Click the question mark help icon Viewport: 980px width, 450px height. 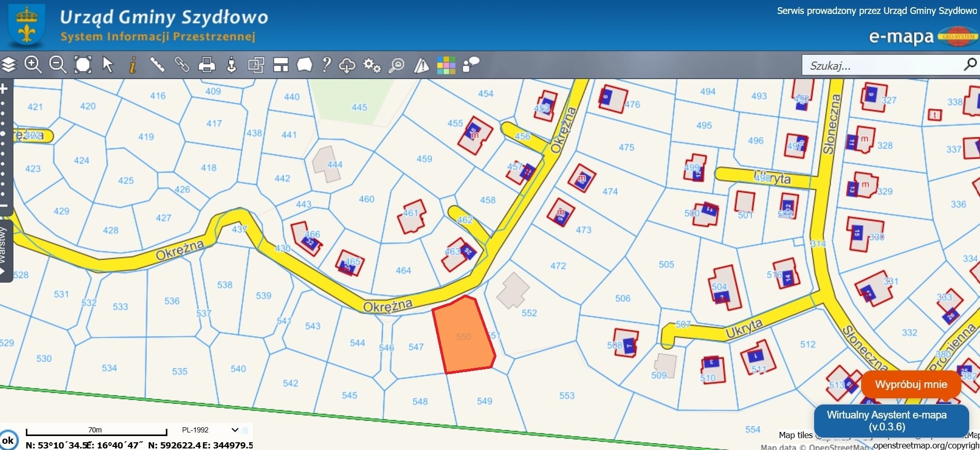click(326, 65)
